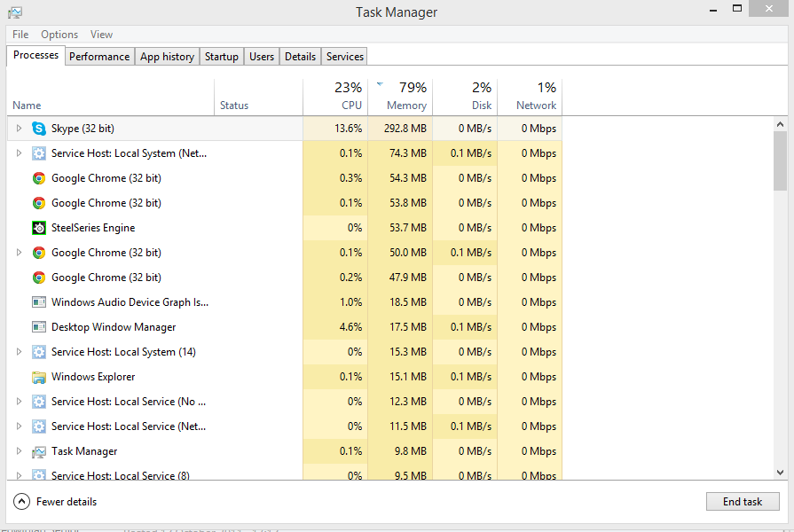Expand Service Host: Local Service (No ...
Viewport: 794px width, 532px height.
19,401
